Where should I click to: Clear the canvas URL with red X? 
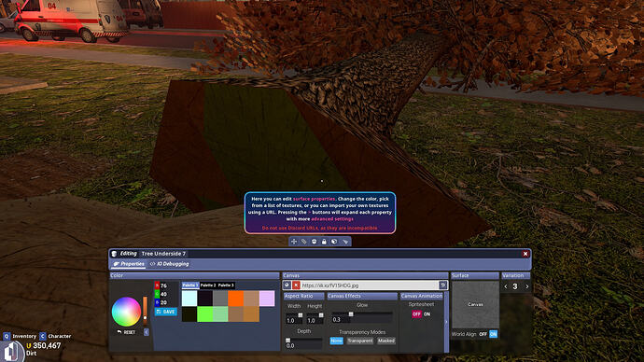[x=296, y=285]
